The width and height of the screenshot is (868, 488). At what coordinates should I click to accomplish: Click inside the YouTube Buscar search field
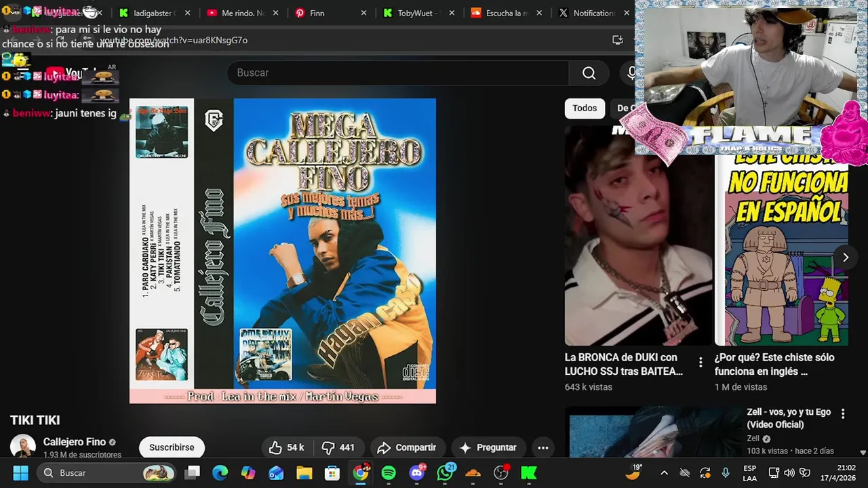click(x=398, y=73)
